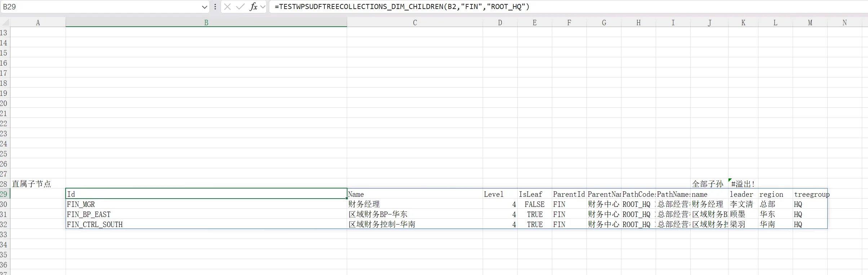Select the cell labeled 直属子节点
This screenshot has width=868, height=275.
click(x=38, y=184)
